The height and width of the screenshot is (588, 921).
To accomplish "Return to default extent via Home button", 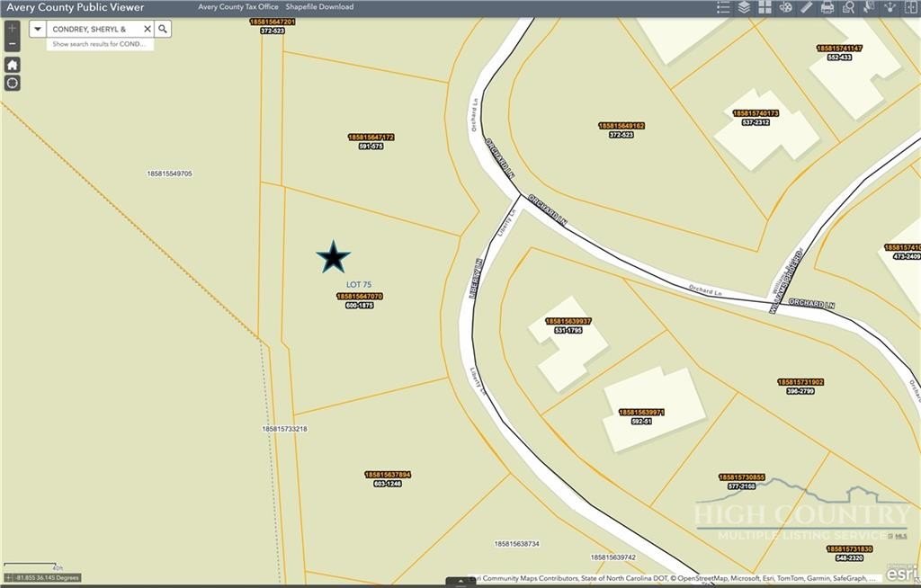I will pos(13,65).
